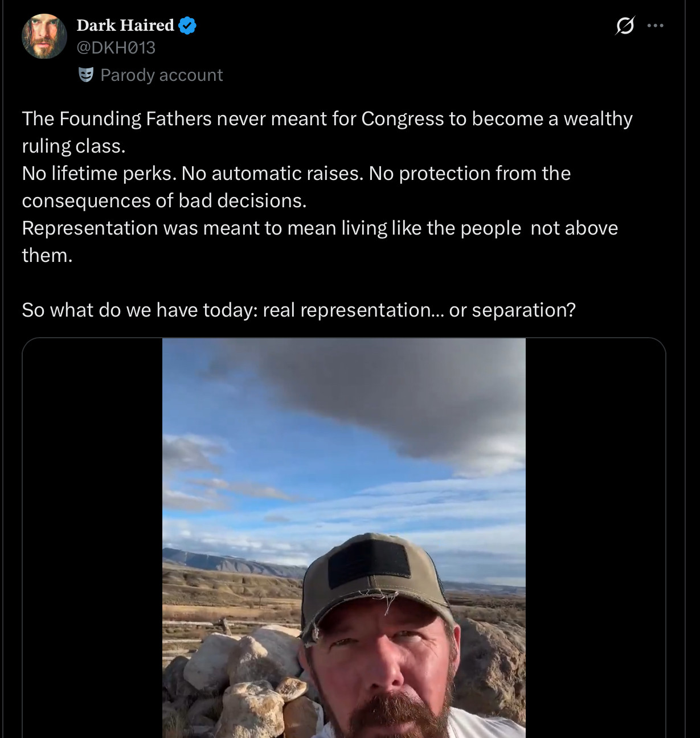The height and width of the screenshot is (738, 700).
Task: Open the Grok slashed-circle icon
Action: point(625,26)
